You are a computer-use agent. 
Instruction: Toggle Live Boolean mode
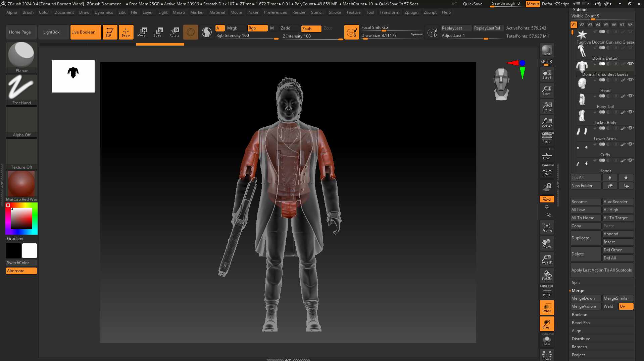click(x=86, y=32)
